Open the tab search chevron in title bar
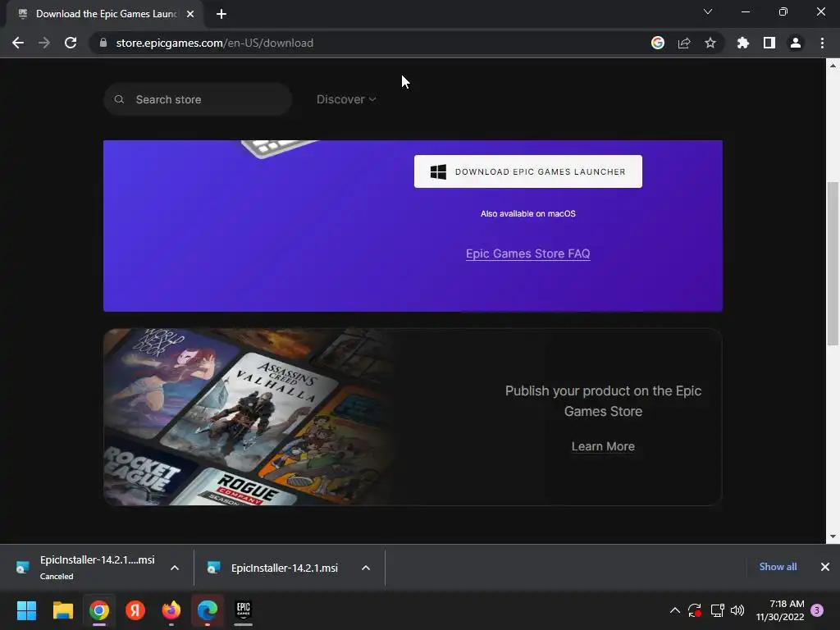Image resolution: width=840 pixels, height=630 pixels. tap(708, 11)
